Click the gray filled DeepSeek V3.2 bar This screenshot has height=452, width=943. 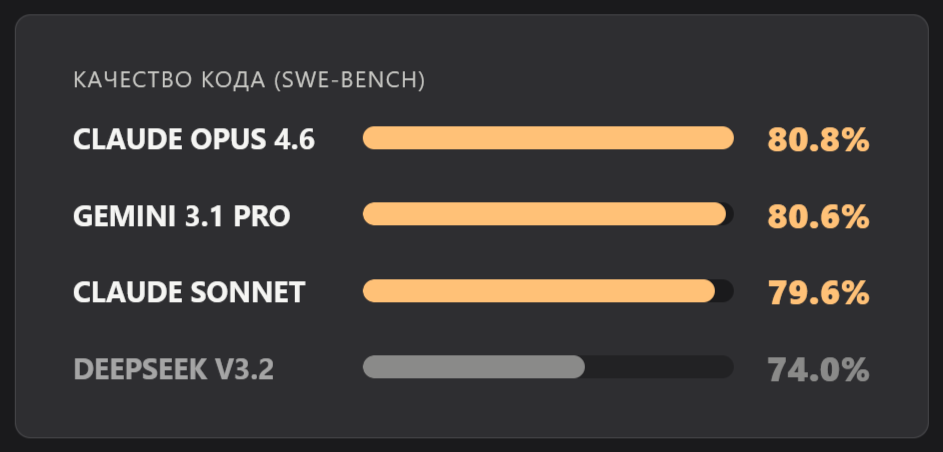(x=474, y=367)
